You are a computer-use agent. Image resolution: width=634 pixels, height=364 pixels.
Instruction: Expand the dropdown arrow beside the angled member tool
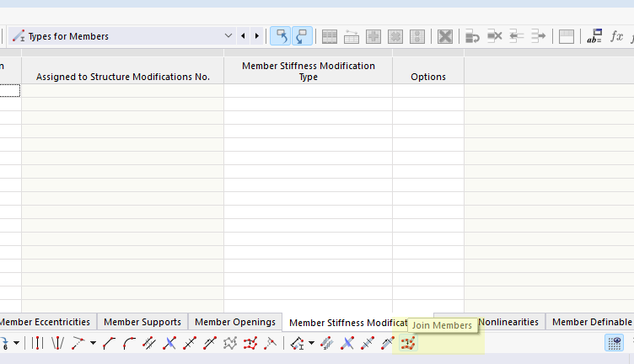[x=93, y=344]
